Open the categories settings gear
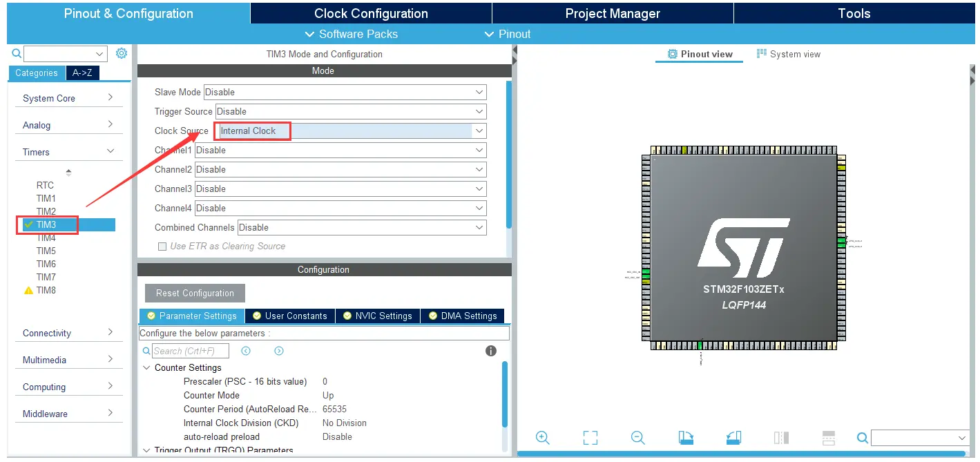This screenshot has height=462, width=980. pos(122,53)
